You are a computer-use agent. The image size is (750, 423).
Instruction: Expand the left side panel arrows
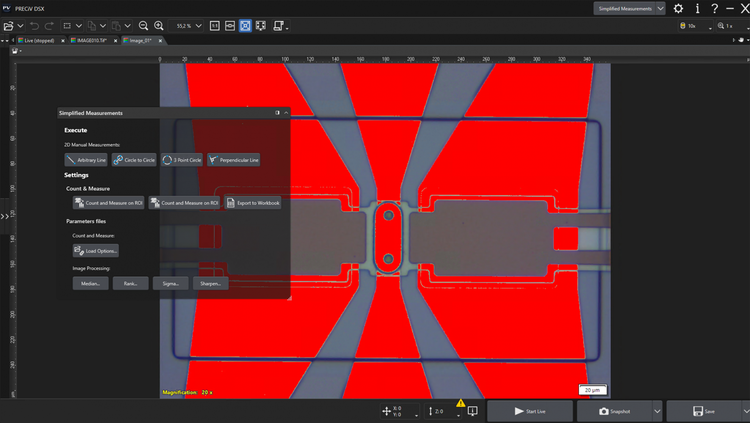[5, 216]
